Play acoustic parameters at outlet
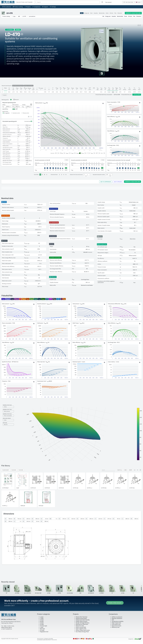The image size is (143, 644). pos(103,160)
